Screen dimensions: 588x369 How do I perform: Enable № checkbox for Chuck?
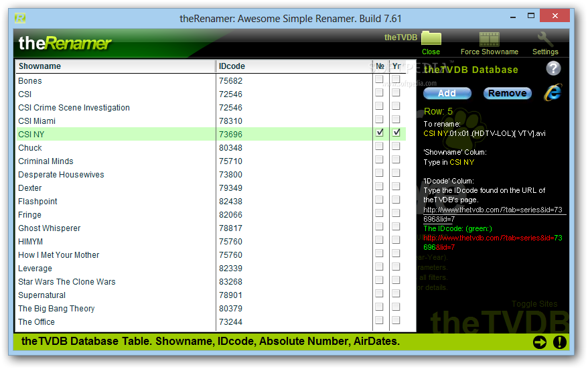point(379,146)
